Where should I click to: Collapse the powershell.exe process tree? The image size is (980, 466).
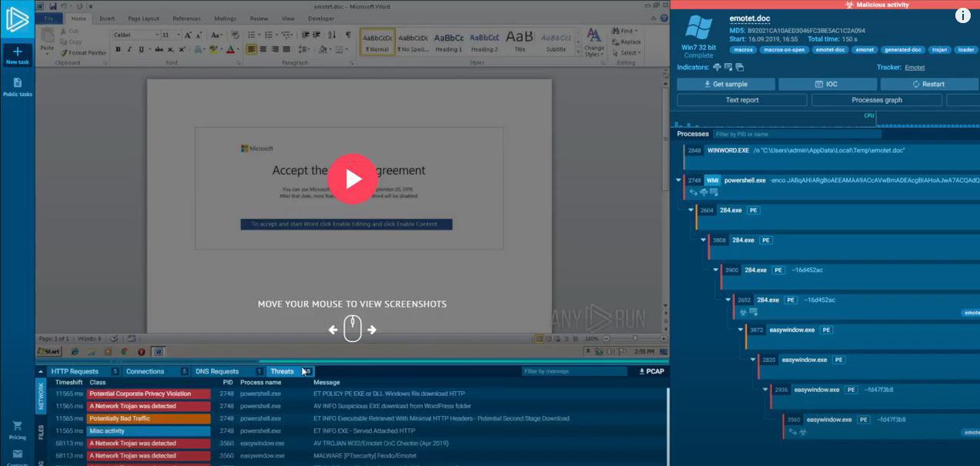[678, 180]
